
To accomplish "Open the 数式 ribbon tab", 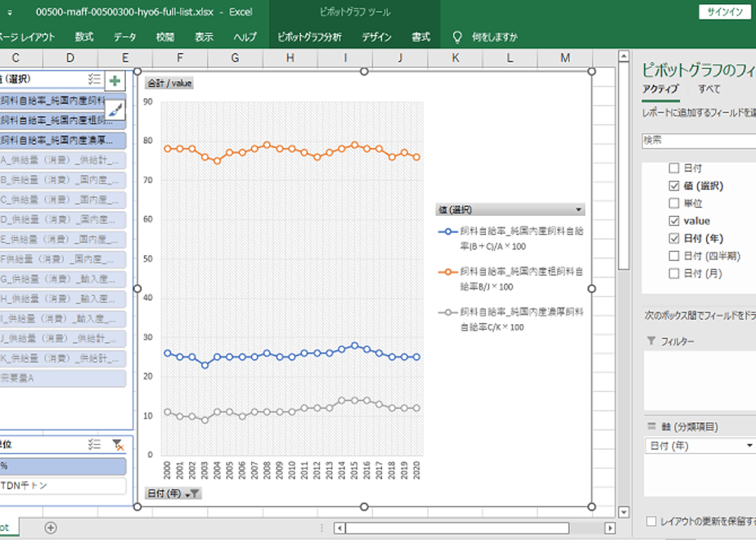I will tap(84, 37).
